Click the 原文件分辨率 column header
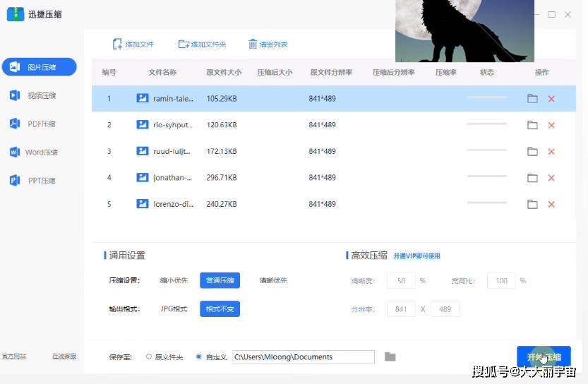The image size is (588, 384). [x=331, y=72]
